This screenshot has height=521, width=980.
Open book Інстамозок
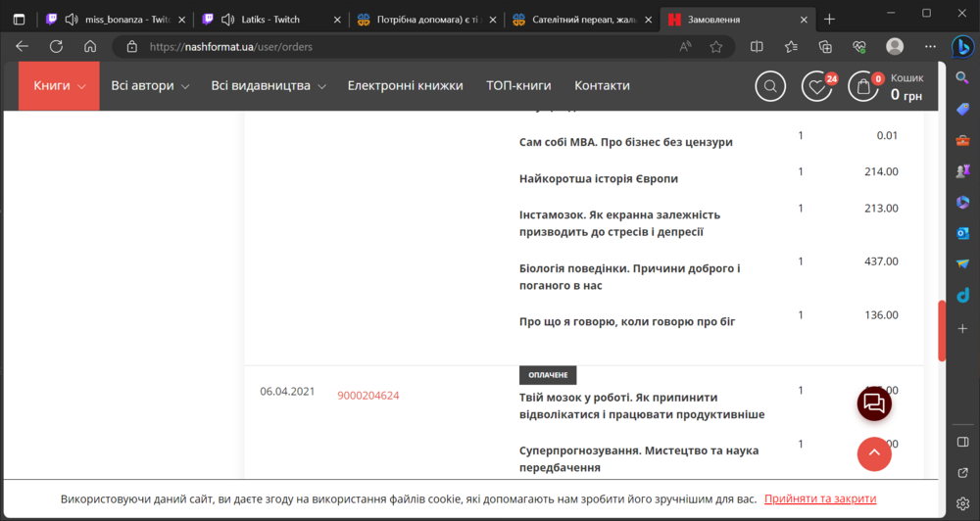coord(619,223)
